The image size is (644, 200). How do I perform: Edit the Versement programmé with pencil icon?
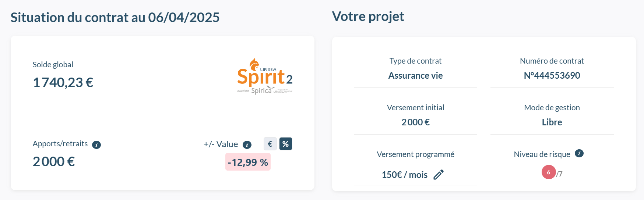tap(439, 175)
